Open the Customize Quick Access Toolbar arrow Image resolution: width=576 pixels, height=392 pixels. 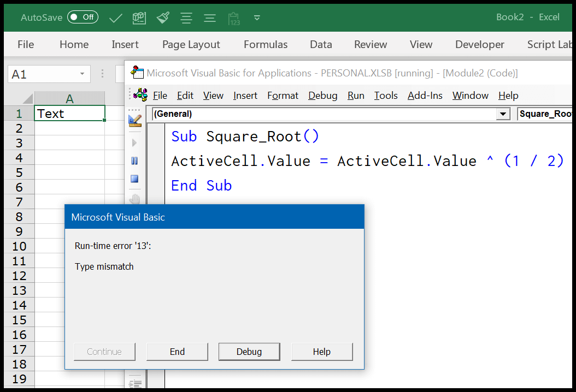tap(257, 17)
